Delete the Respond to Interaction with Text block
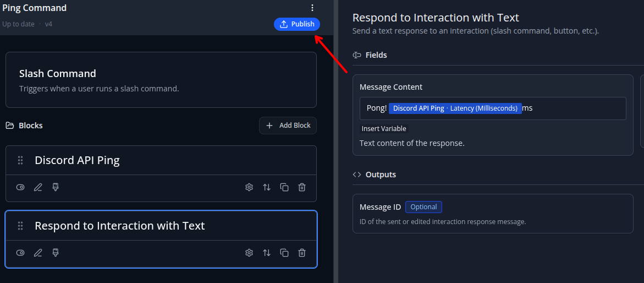Image resolution: width=644 pixels, height=283 pixels. pyautogui.click(x=302, y=253)
